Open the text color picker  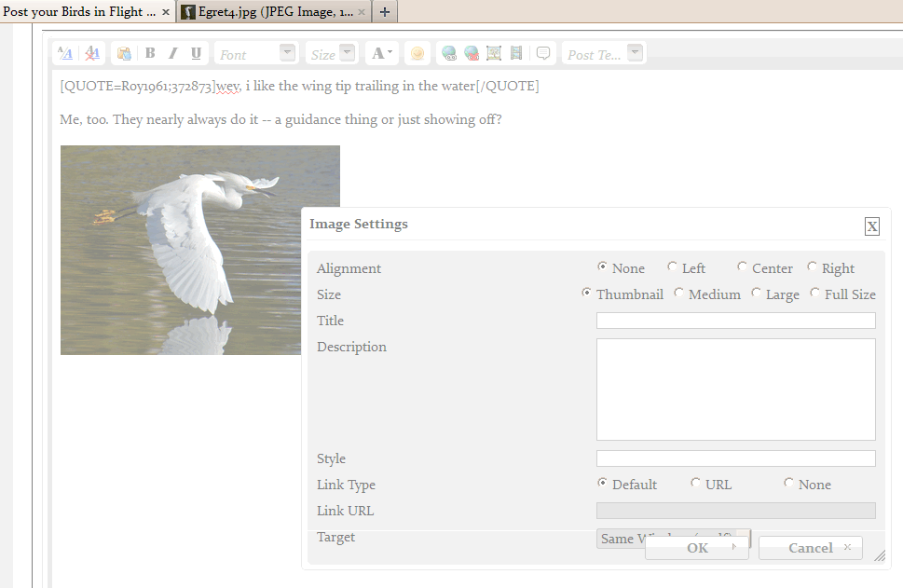click(x=382, y=53)
